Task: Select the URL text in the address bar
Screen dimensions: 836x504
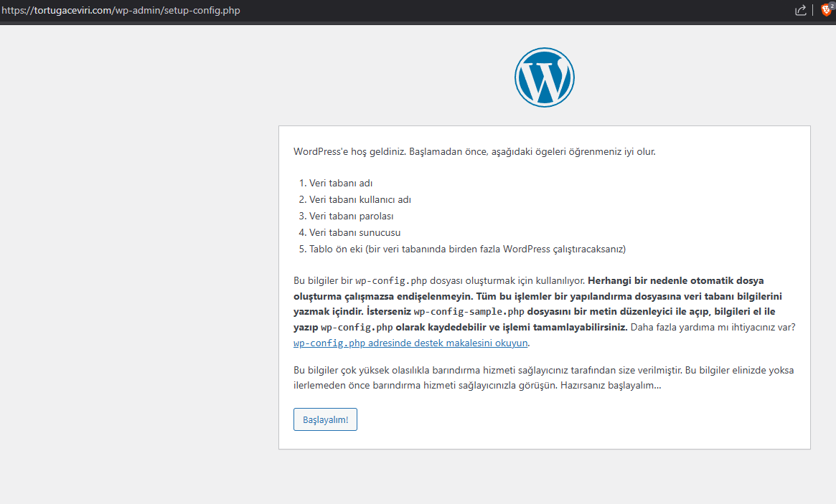Action: (121, 10)
